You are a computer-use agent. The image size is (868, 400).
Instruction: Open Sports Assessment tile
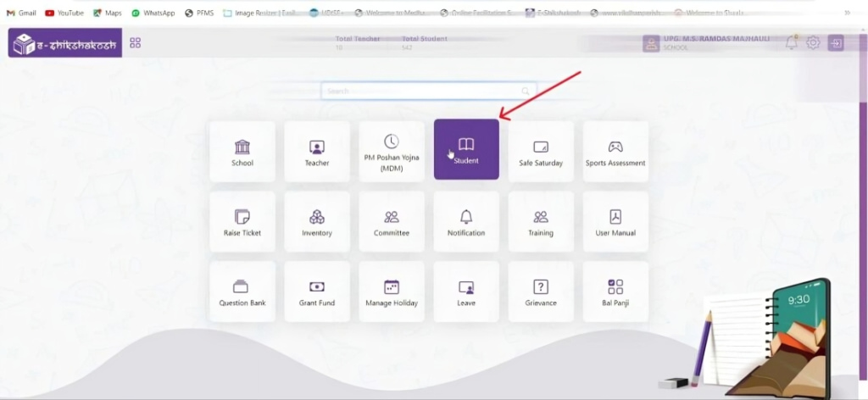pos(615,151)
